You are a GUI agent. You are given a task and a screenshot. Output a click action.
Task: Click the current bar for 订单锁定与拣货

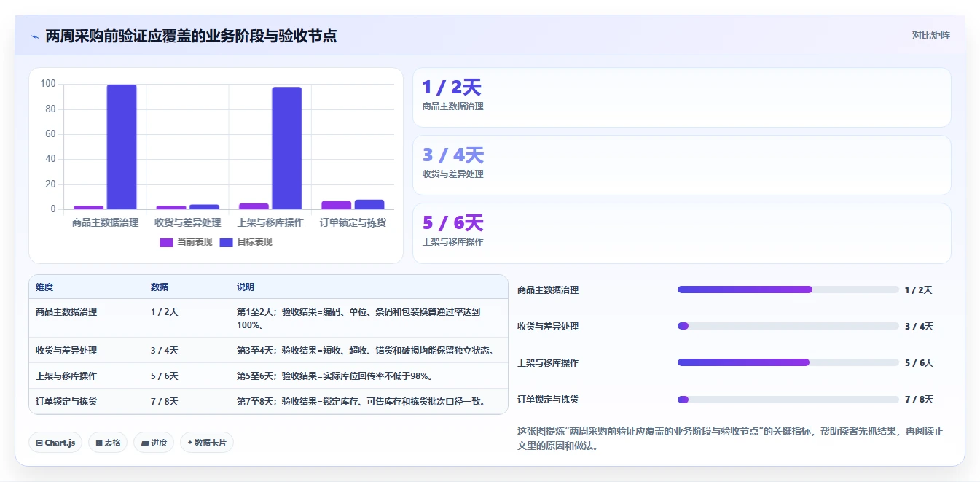click(x=336, y=205)
